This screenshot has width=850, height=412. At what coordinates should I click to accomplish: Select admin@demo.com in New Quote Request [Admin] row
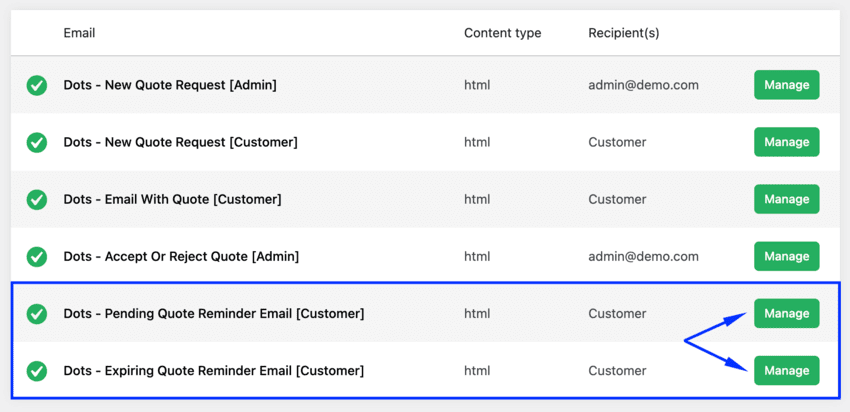tap(643, 85)
